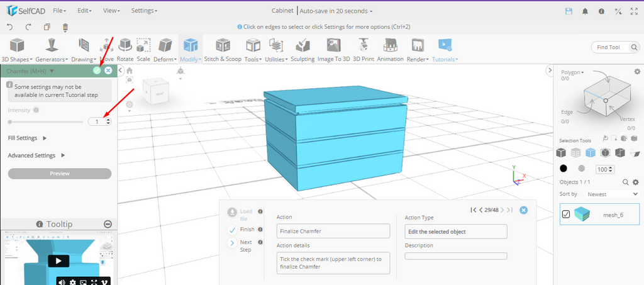Tick the green Chamfer finalize check mark

(96, 70)
